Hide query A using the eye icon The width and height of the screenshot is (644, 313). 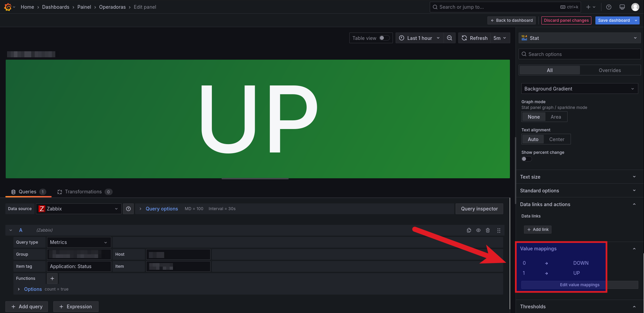pos(478,230)
